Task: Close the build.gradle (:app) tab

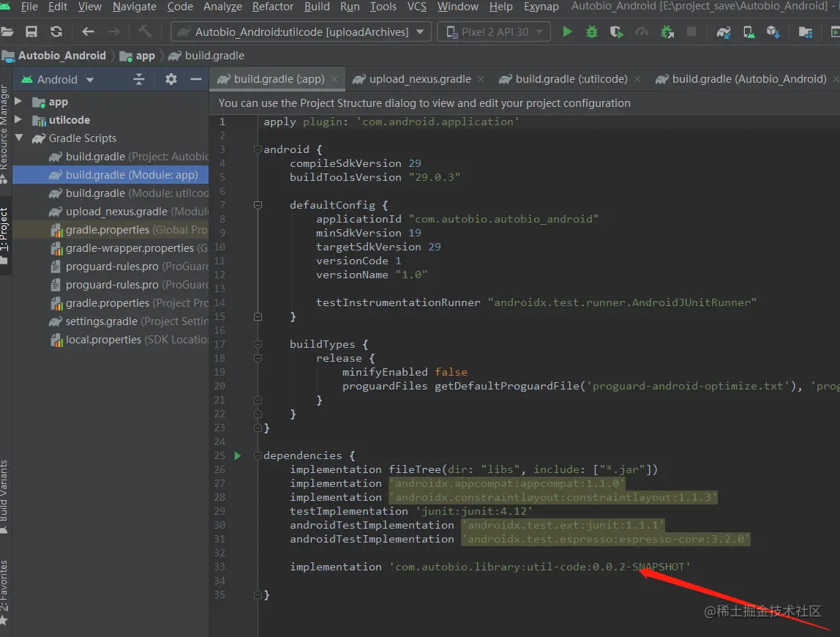Action: (335, 79)
